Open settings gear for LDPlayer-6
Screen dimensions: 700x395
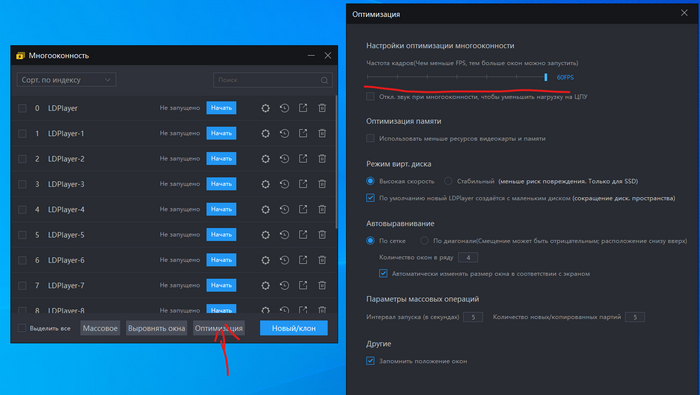265,260
